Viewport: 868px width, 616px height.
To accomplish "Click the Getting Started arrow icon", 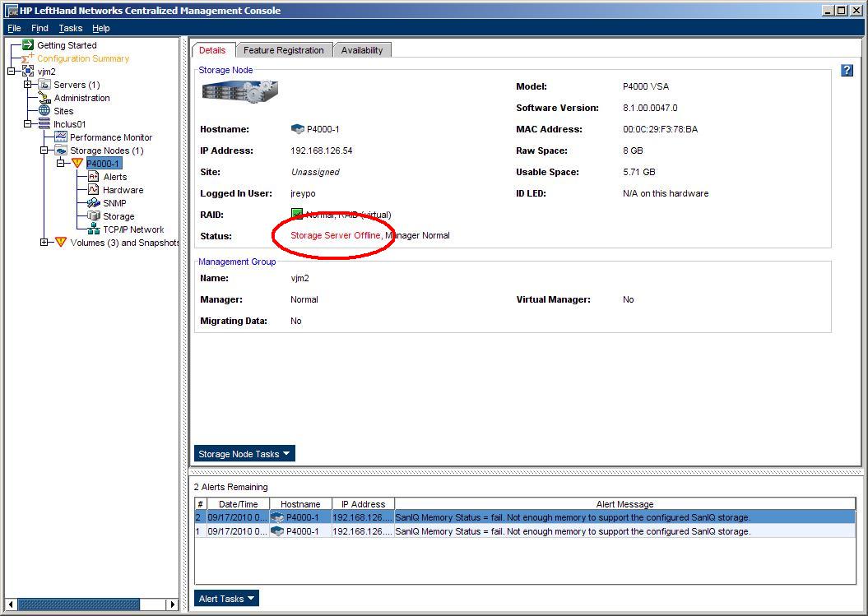I will pyautogui.click(x=27, y=45).
